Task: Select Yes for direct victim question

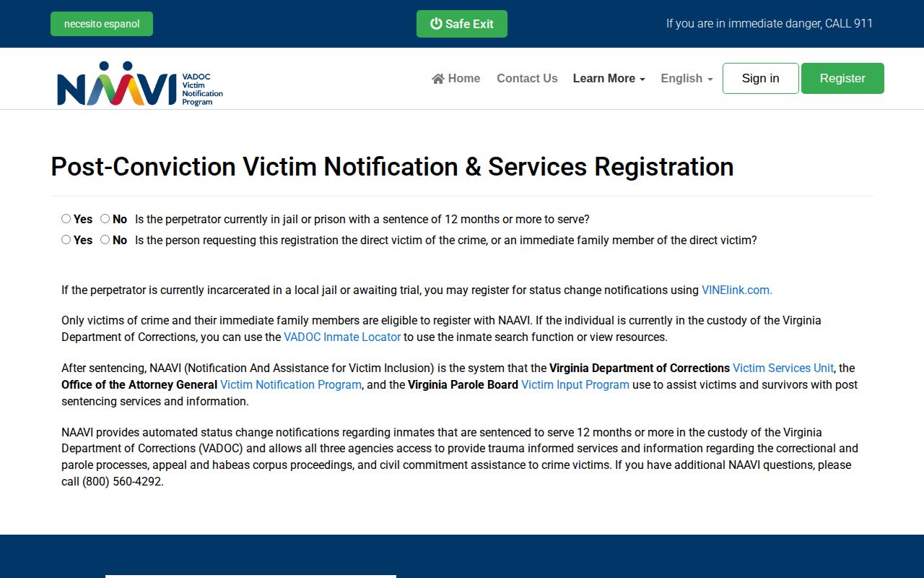Action: click(66, 240)
